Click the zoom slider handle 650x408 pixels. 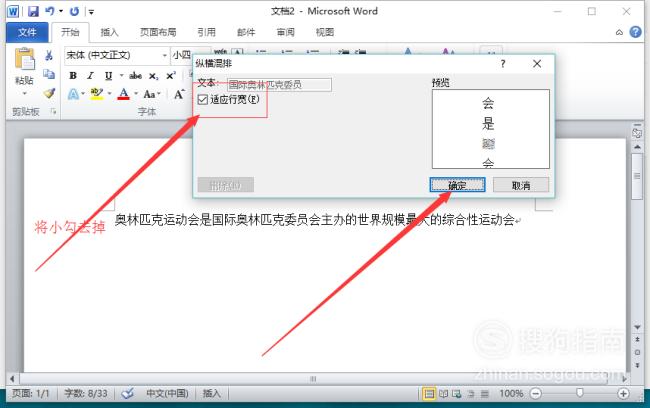[580, 393]
